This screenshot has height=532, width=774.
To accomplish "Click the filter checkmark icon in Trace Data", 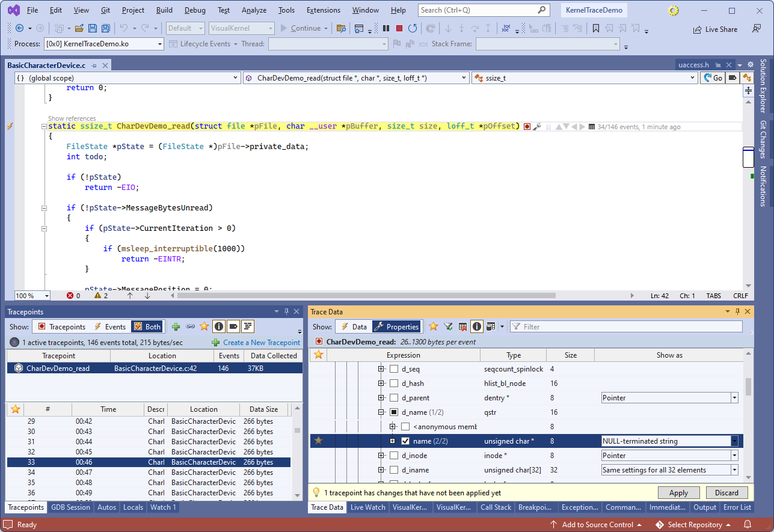I will click(448, 326).
